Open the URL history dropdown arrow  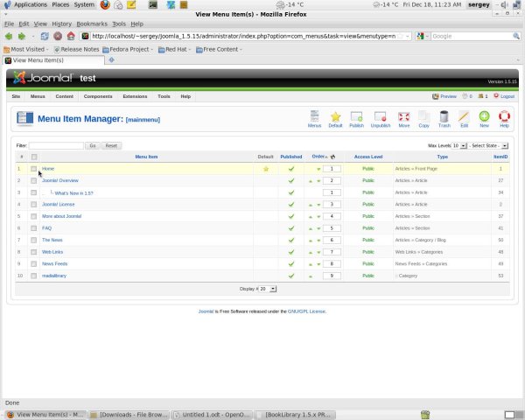408,36
